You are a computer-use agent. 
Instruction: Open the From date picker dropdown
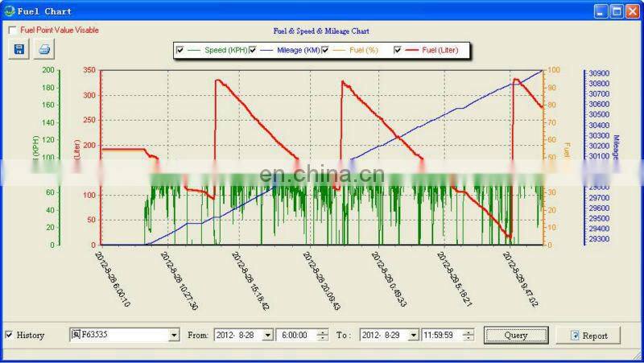point(267,335)
